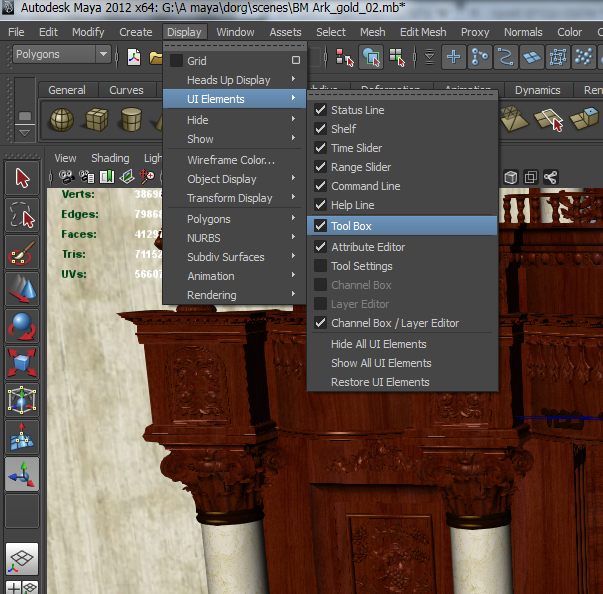Activate the Lasso select tool
The height and width of the screenshot is (594, 603).
(23, 216)
